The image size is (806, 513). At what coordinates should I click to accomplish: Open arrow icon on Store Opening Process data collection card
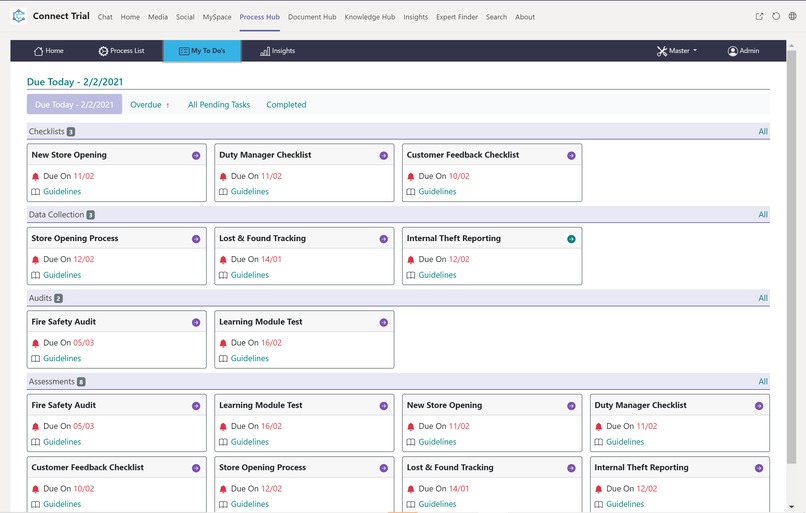click(x=196, y=239)
